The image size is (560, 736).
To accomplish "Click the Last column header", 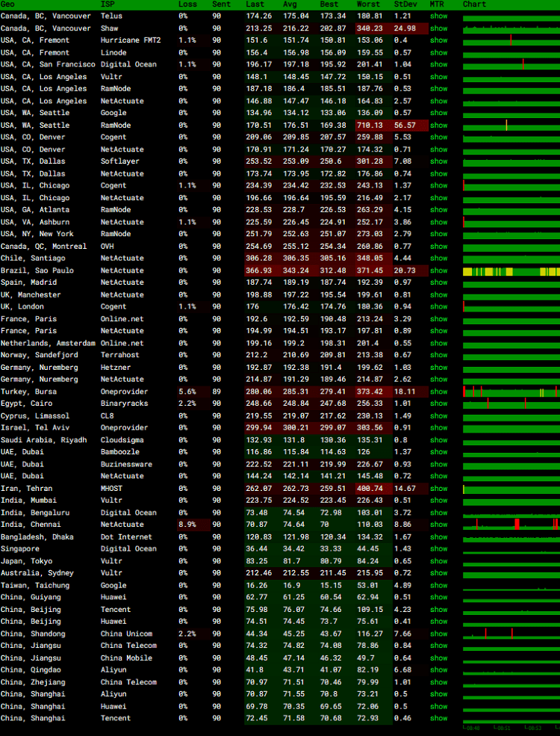I will [255, 4].
